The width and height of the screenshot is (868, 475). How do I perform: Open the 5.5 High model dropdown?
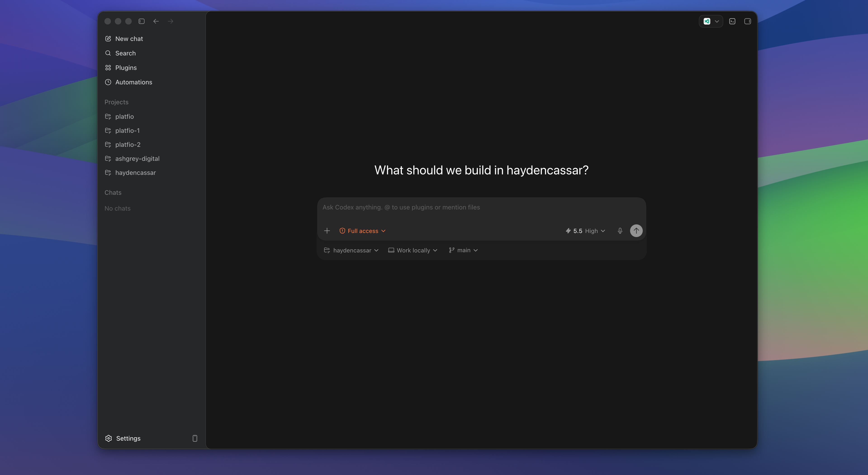click(x=585, y=231)
